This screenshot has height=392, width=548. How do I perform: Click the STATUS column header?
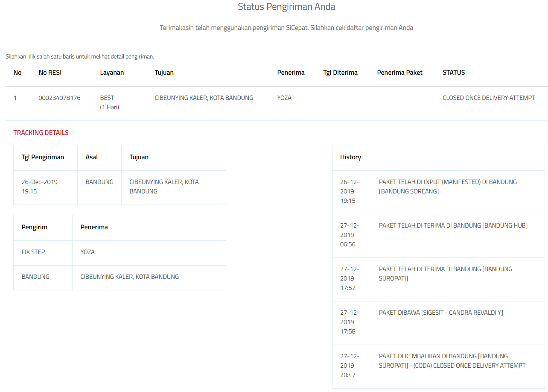coord(454,73)
